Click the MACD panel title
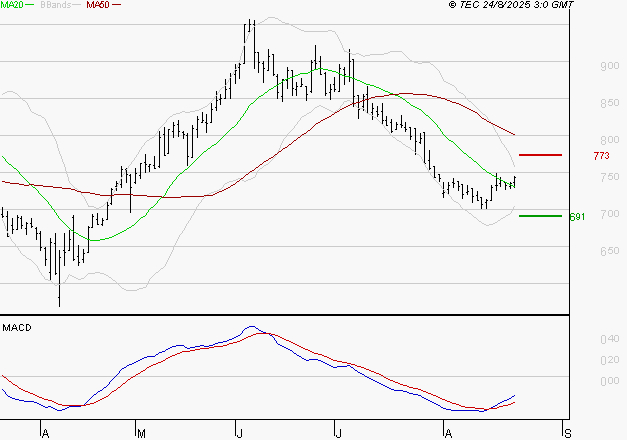This screenshot has height=440, width=627. point(17,328)
